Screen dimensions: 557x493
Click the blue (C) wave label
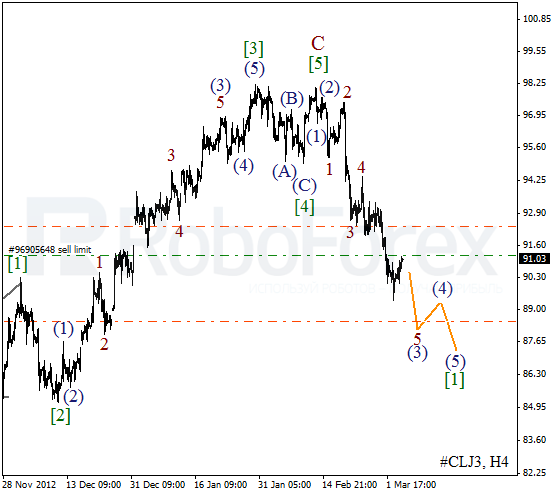tap(304, 185)
